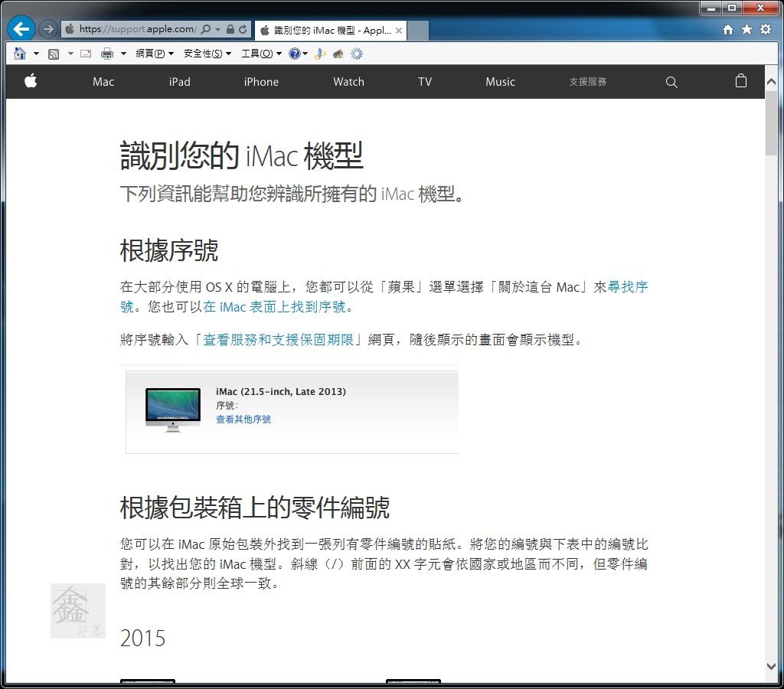Click the vertical scrollbar thumb
The width and height of the screenshot is (784, 689).
click(x=771, y=123)
